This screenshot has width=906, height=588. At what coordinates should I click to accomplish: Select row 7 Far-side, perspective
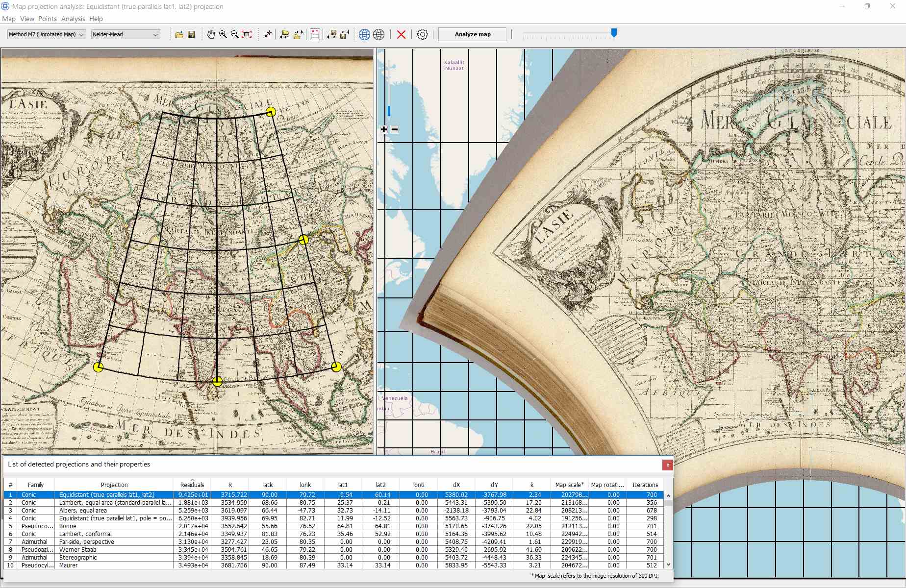(333, 542)
